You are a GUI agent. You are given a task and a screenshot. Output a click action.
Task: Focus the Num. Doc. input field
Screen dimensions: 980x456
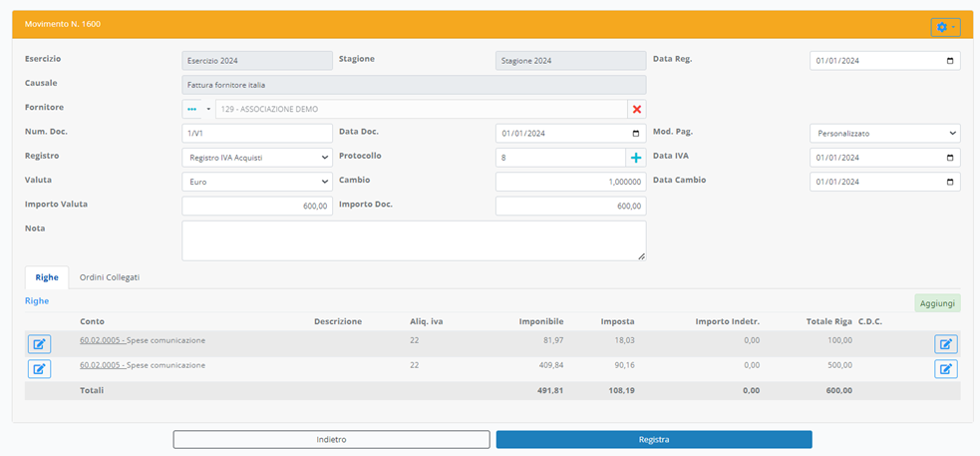pyautogui.click(x=257, y=133)
